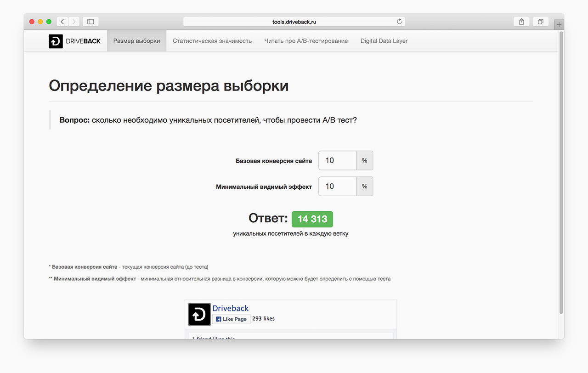Open a new tab with plus button

pyautogui.click(x=559, y=25)
